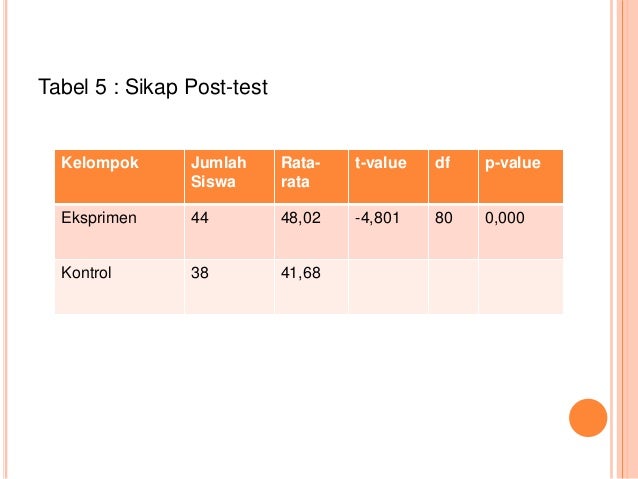638x479 pixels.
Task: Select the Rata-rata header cell
Action: coord(311,176)
